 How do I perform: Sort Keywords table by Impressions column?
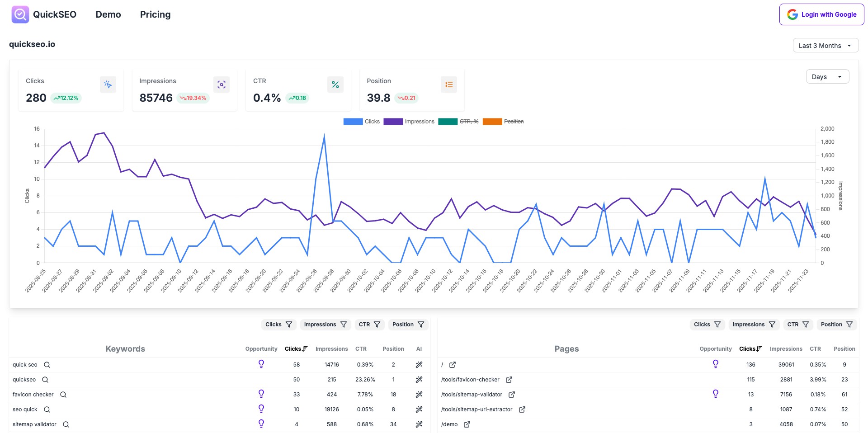click(x=332, y=349)
